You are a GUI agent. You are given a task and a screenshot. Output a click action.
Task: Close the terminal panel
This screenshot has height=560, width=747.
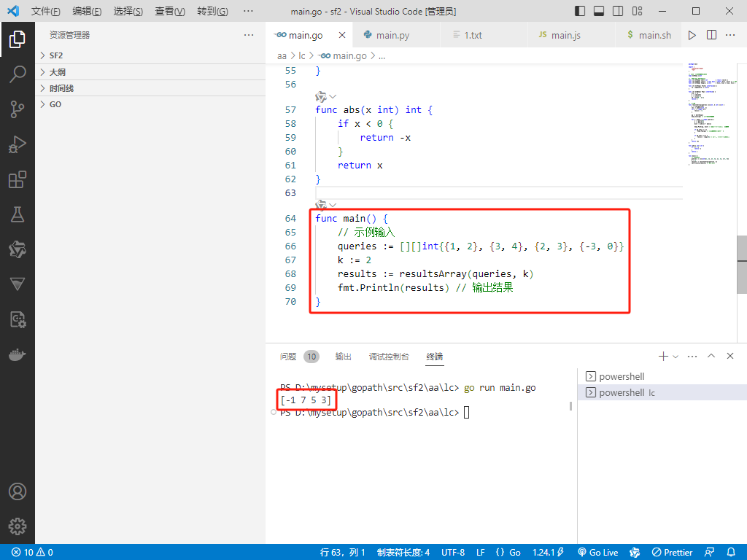730,356
